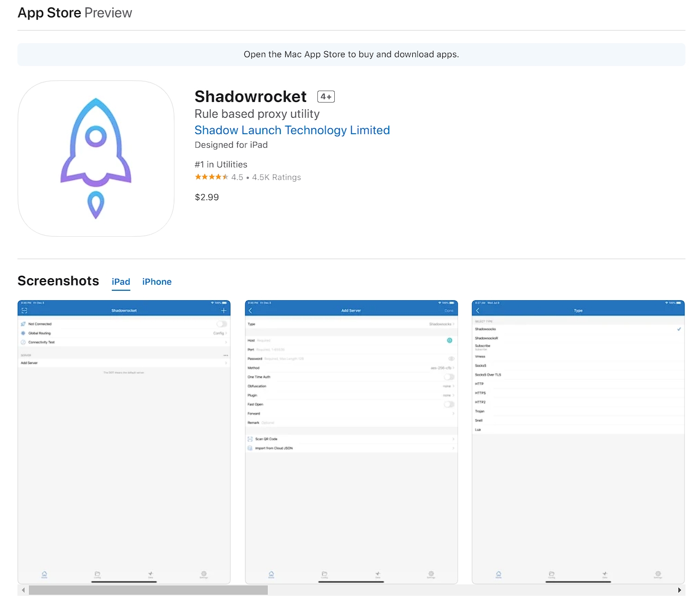Click the 4.5K Ratings star rating
The width and height of the screenshot is (692, 616).
[212, 177]
